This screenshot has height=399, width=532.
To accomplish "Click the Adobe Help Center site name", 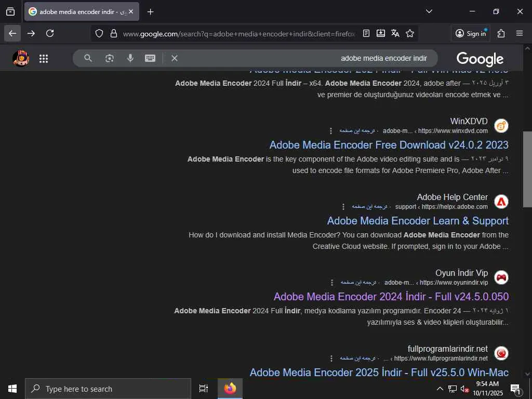I will [x=453, y=197].
